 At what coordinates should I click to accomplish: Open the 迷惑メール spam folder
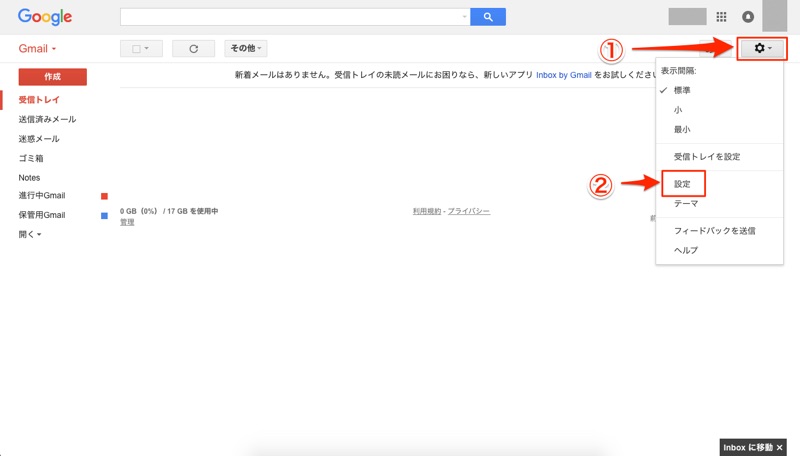coord(39,139)
